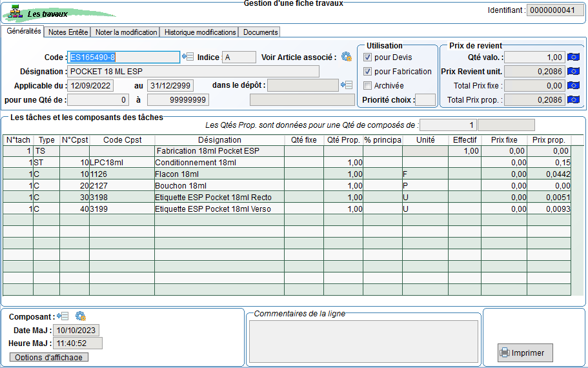
Task: Click euro flag beside Prix Revient unit.
Action: coord(573,71)
